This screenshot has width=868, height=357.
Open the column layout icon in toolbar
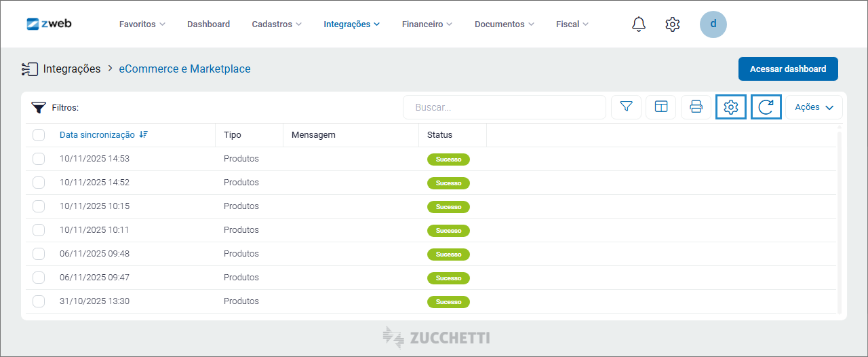coord(660,107)
